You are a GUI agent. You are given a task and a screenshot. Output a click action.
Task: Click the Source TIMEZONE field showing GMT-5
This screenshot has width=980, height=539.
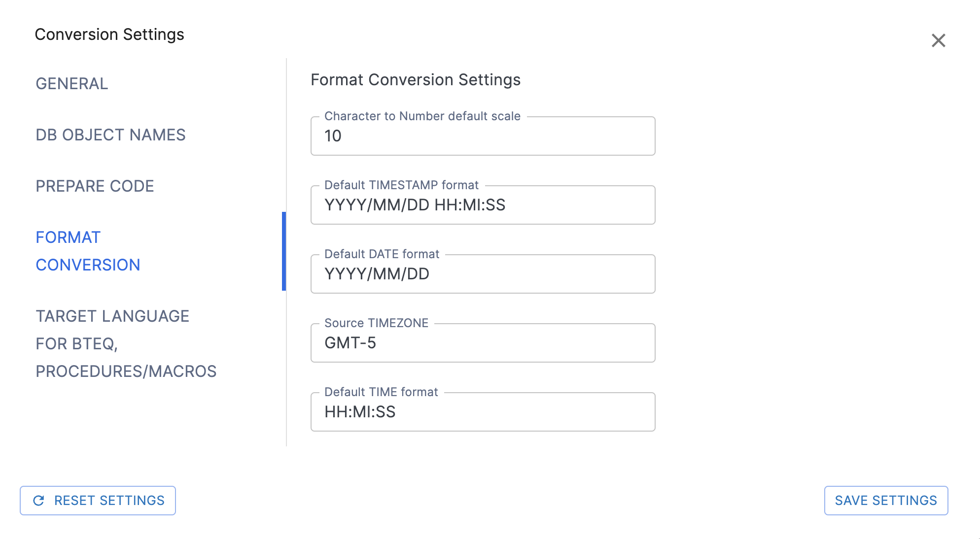point(483,343)
